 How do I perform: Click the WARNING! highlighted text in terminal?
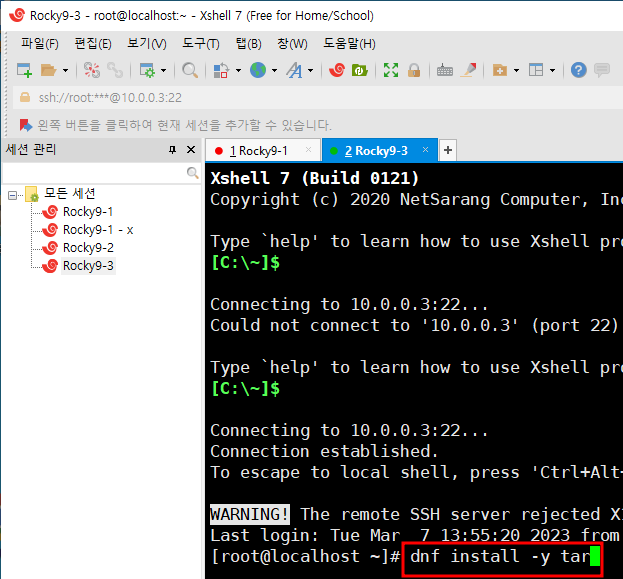pos(250,514)
